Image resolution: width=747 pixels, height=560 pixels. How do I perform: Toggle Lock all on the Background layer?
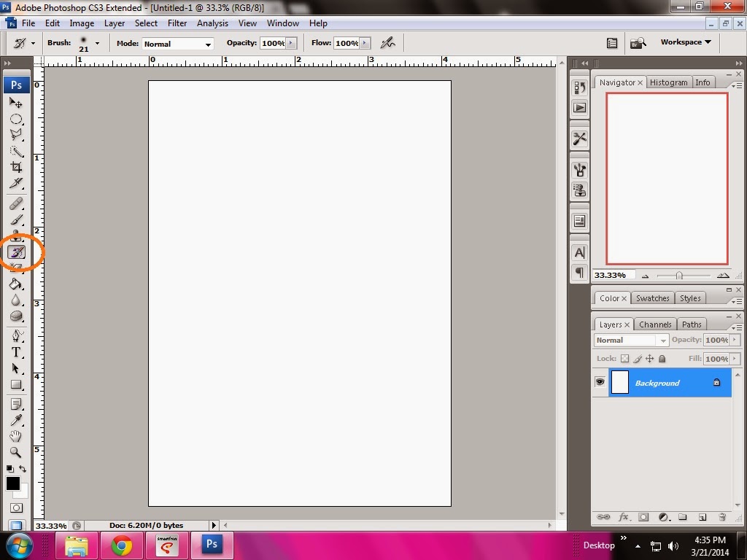tap(662, 359)
